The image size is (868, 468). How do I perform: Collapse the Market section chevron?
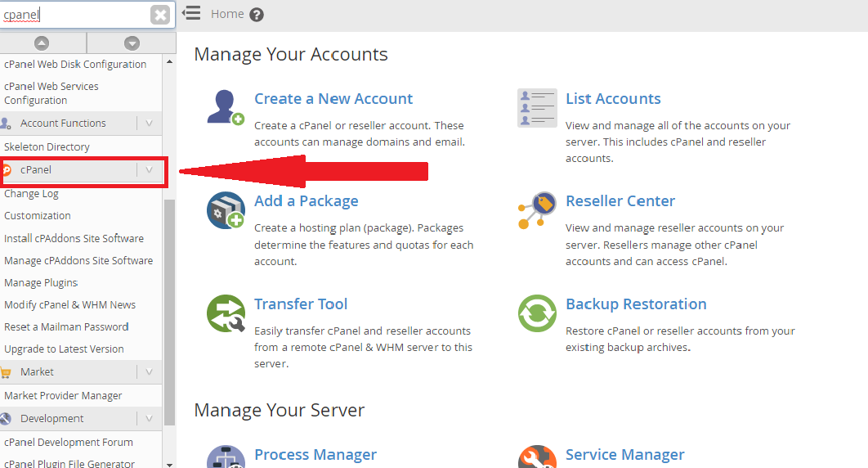(149, 372)
